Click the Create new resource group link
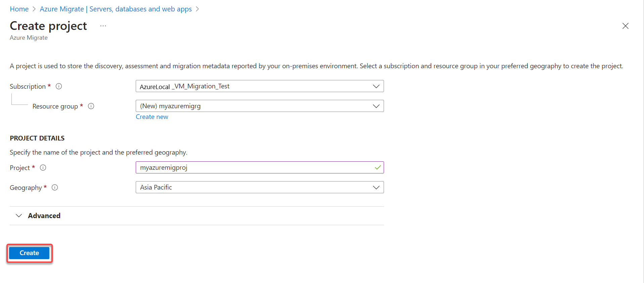The image size is (644, 283). pos(152,117)
